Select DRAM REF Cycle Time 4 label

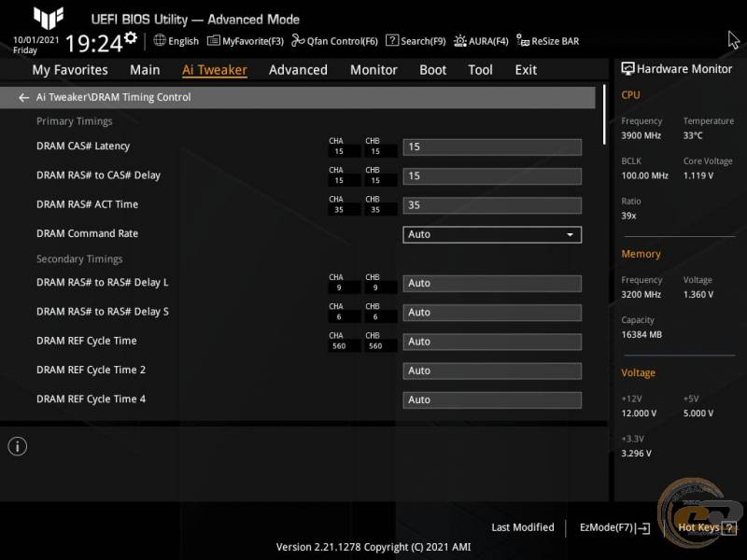coord(91,399)
